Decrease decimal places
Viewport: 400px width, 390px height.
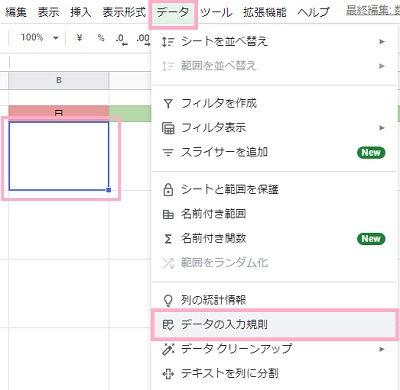tap(121, 39)
